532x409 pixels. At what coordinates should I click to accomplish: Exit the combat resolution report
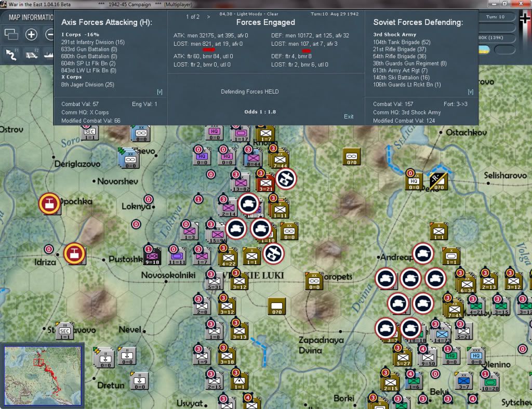[x=349, y=116]
